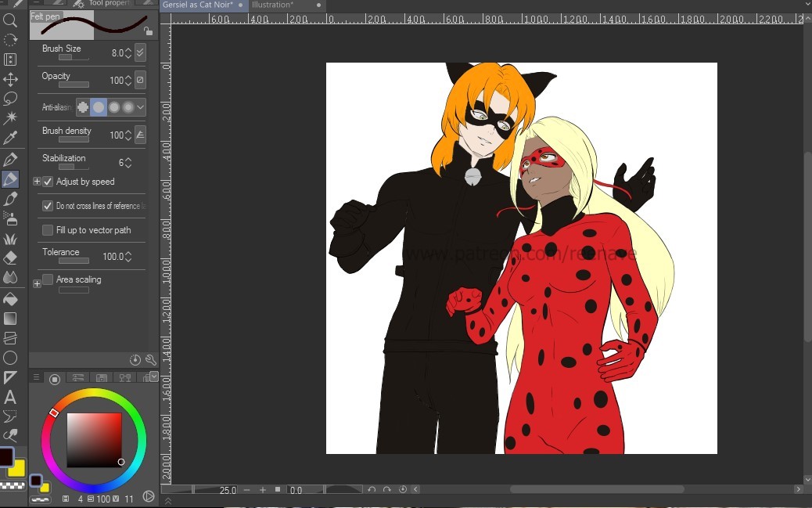Select the Decoration grass tool
This screenshot has width=812, height=508.
pos(10,239)
